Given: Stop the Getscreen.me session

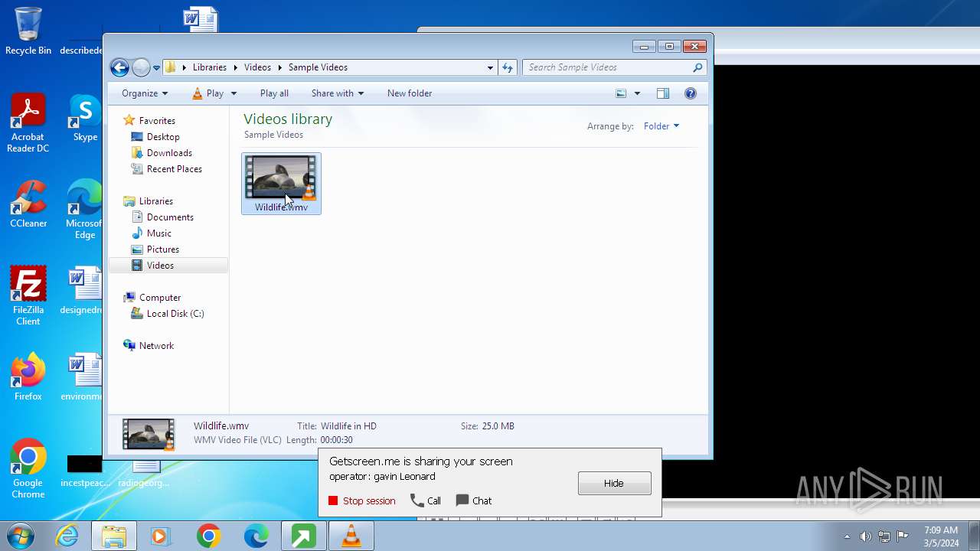Looking at the screenshot, I should coord(361,500).
